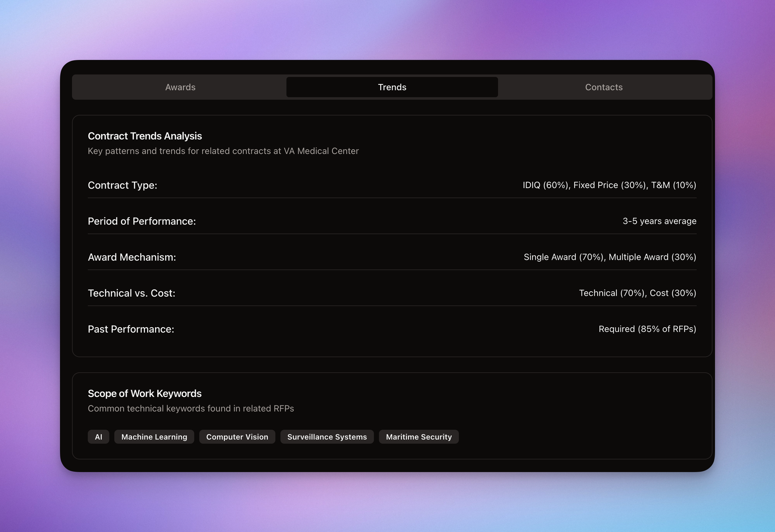Click the Past Performance label

tap(131, 329)
